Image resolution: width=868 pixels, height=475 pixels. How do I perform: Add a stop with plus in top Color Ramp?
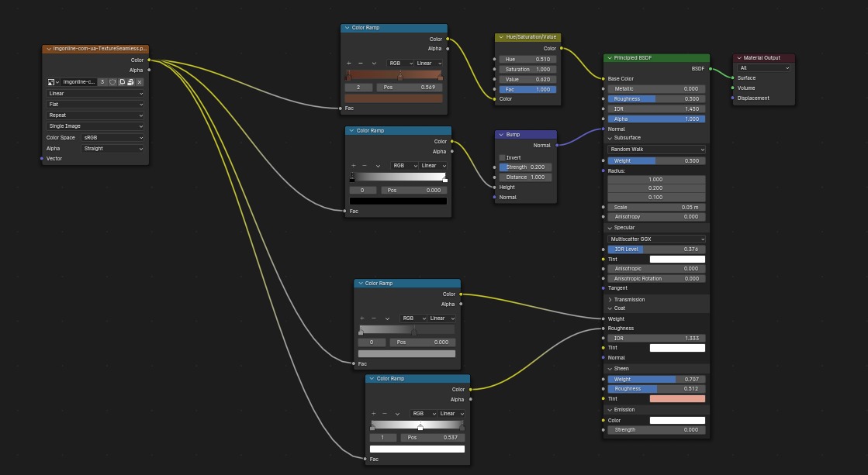point(349,63)
